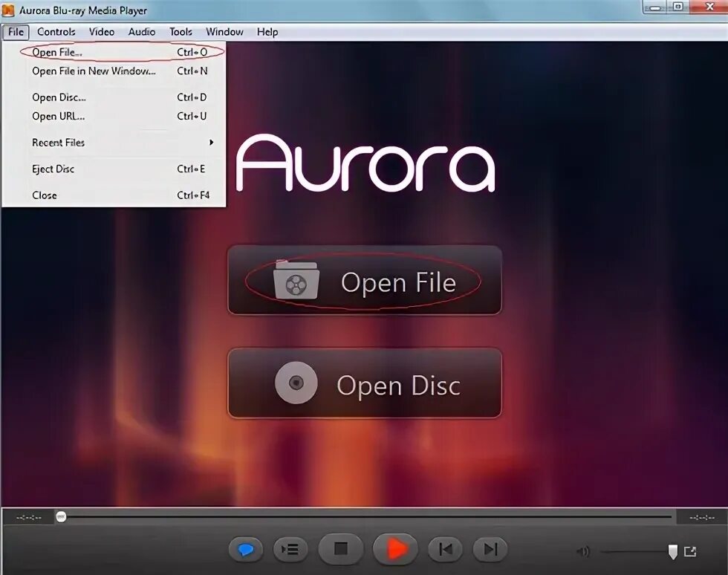The image size is (728, 575).
Task: Click the disc icon on Open Disc button
Action: coord(296,383)
